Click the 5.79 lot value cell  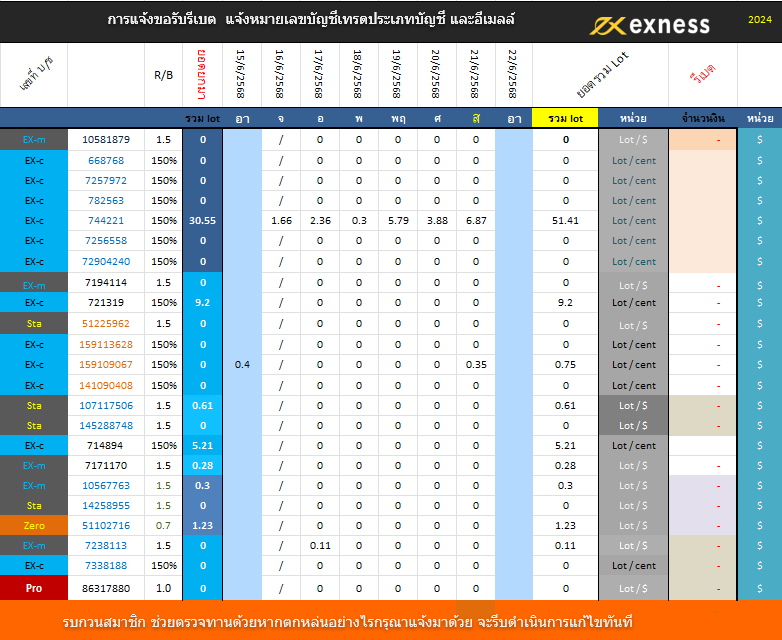click(x=398, y=220)
